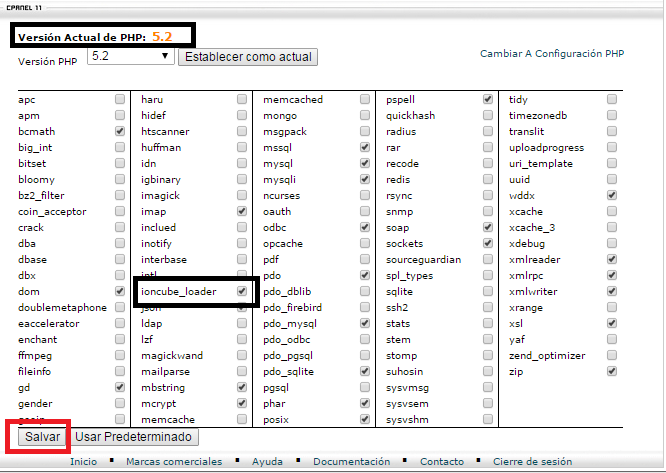This screenshot has width=666, height=473.
Task: Click Usar Predeterminado button
Action: (x=133, y=436)
